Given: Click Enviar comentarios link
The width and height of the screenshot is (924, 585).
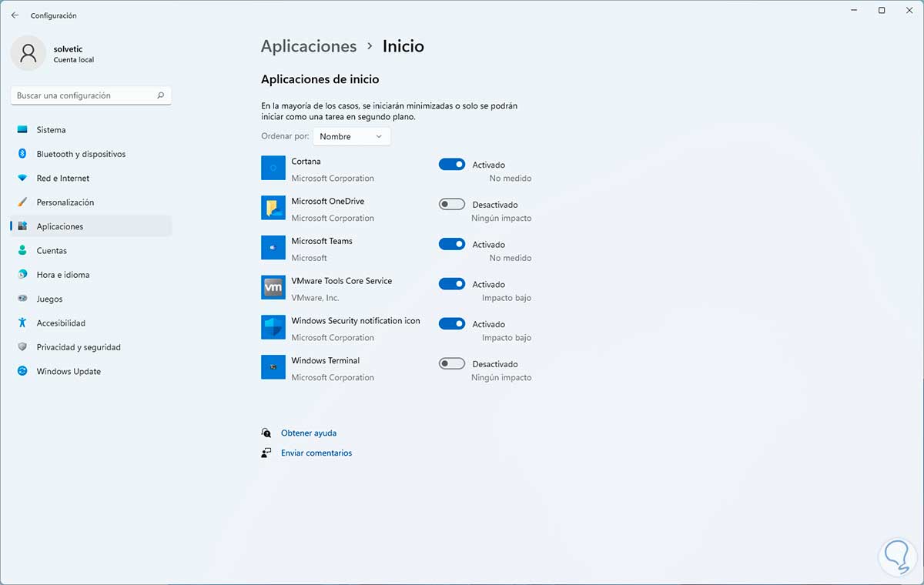Looking at the screenshot, I should [x=316, y=453].
